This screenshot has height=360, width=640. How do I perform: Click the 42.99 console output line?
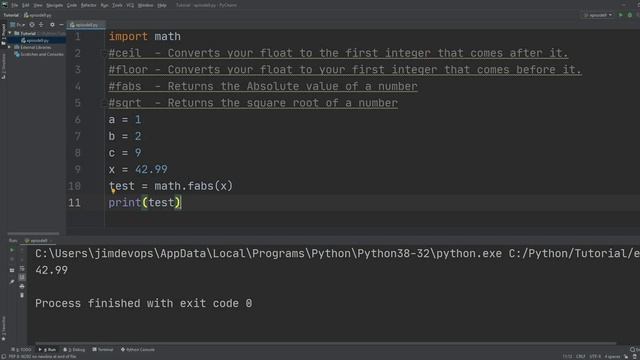(51, 270)
